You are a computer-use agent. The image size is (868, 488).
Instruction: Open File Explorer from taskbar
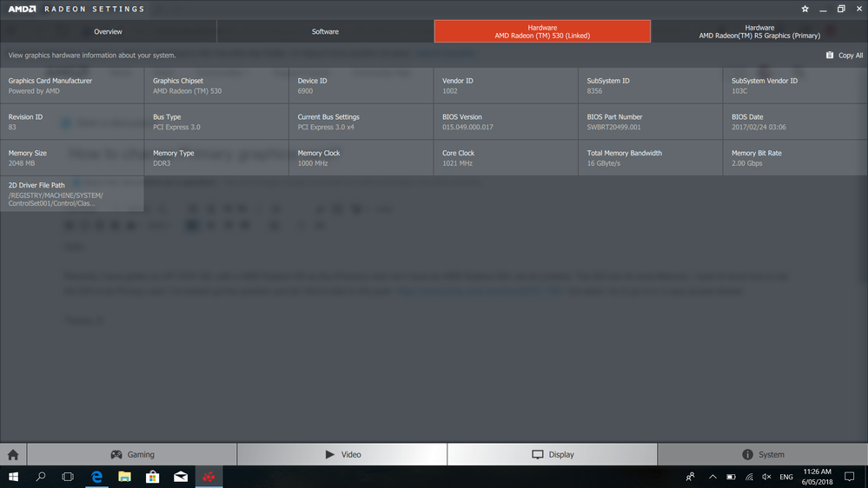(124, 477)
